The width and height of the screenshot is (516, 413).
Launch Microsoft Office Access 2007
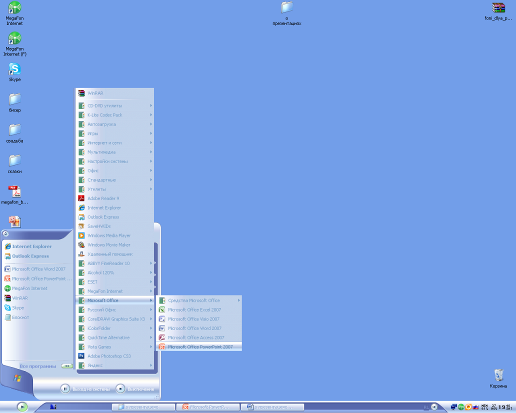pos(199,338)
